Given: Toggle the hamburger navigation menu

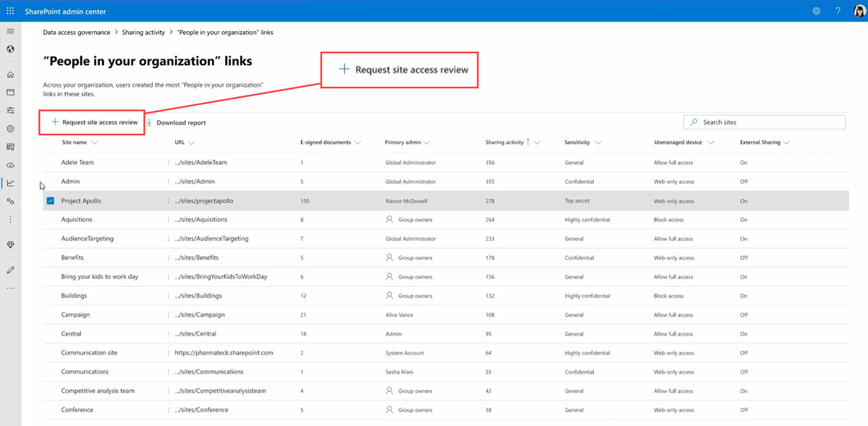Looking at the screenshot, I should 10,31.
